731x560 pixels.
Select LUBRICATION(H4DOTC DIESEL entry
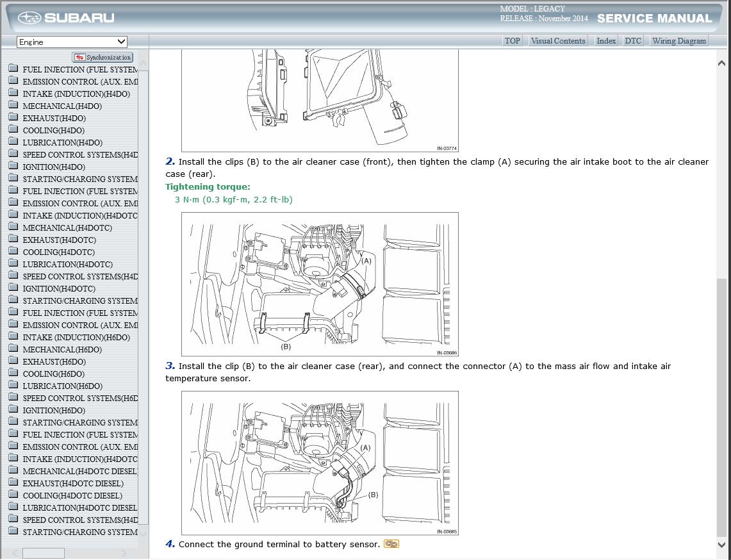[x=80, y=507]
